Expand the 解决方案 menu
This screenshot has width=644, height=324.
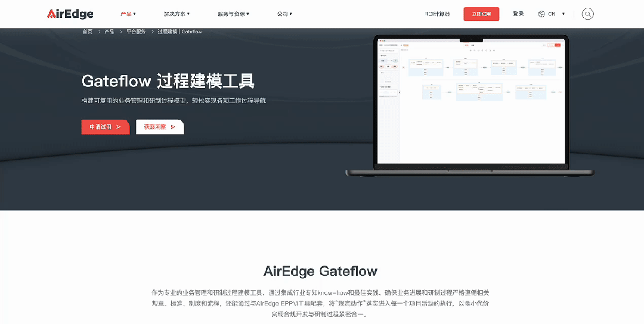click(177, 14)
